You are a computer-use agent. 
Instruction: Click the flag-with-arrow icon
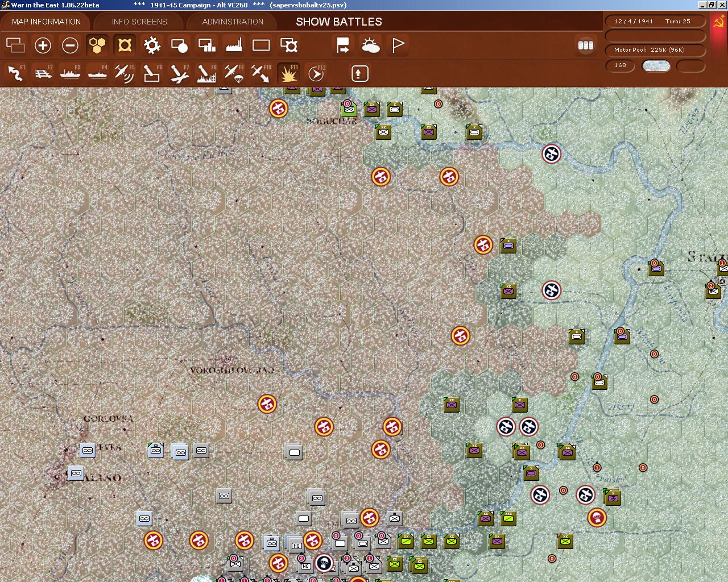[343, 45]
